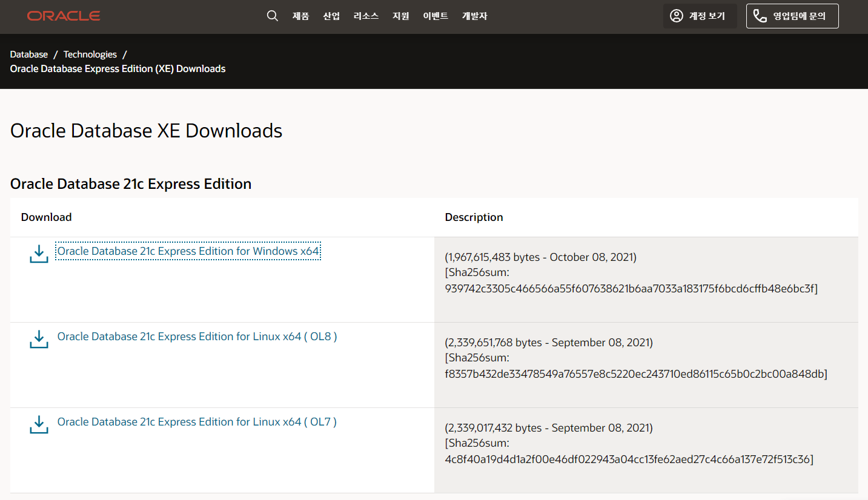Open the search magnifier icon
Screen dimensions: 868x500
(273, 16)
